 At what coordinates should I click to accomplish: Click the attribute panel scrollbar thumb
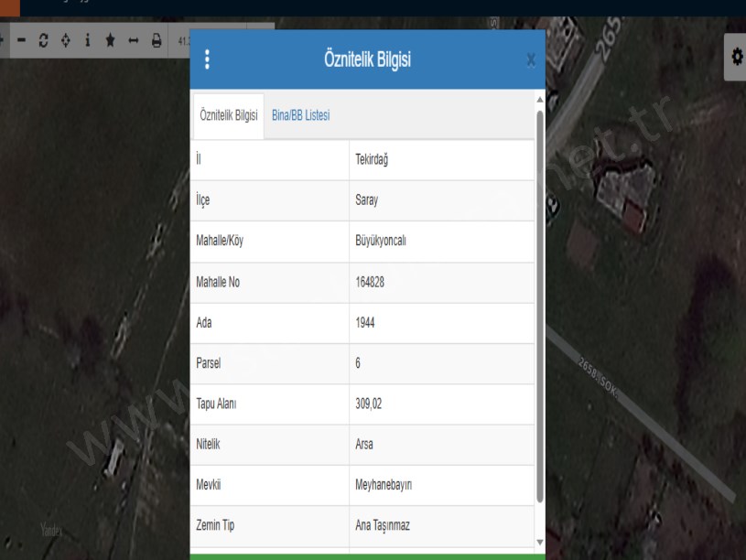click(x=539, y=302)
